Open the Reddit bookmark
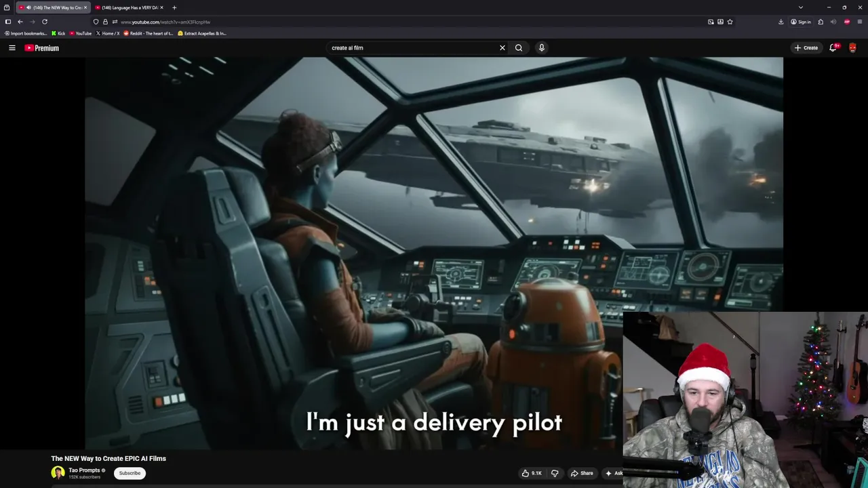The image size is (868, 488). (149, 33)
